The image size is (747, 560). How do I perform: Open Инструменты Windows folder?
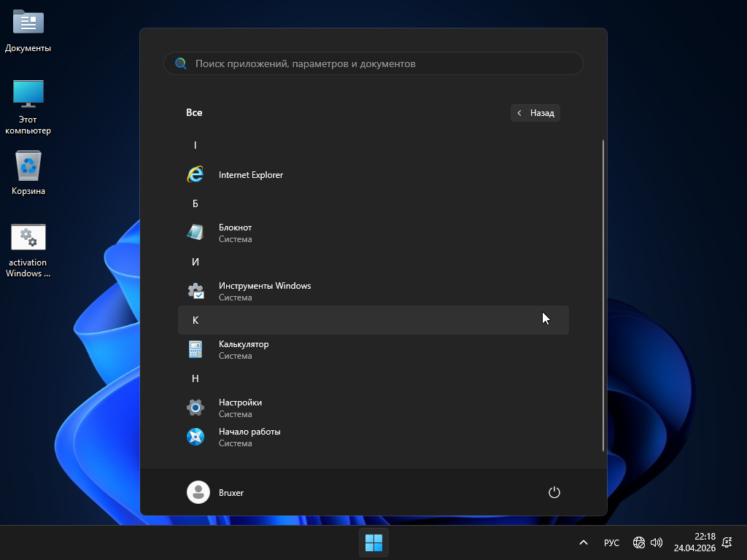click(x=264, y=291)
